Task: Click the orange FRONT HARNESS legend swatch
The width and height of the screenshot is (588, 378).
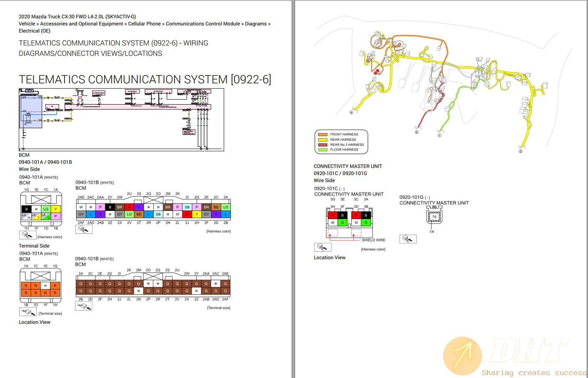Action: point(323,134)
